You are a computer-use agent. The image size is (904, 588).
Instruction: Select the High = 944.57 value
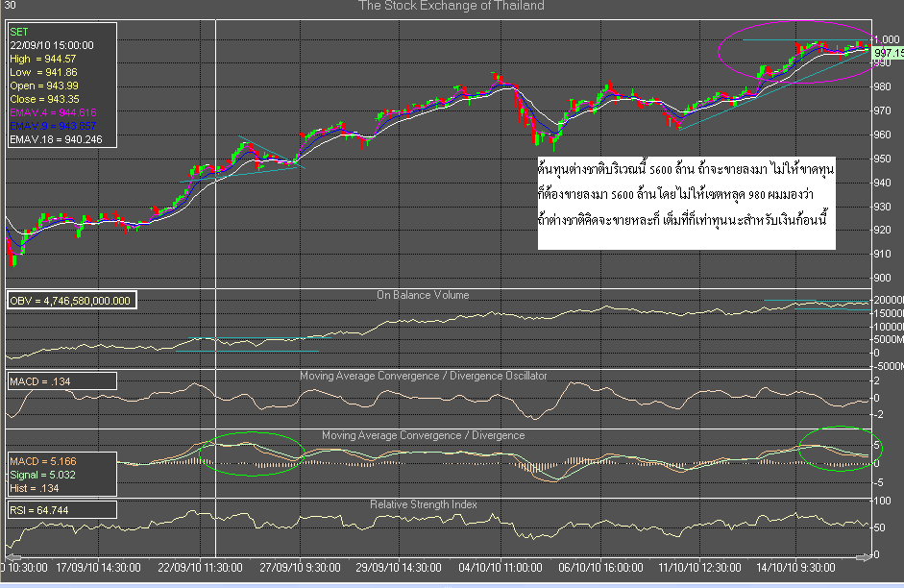tap(42, 59)
